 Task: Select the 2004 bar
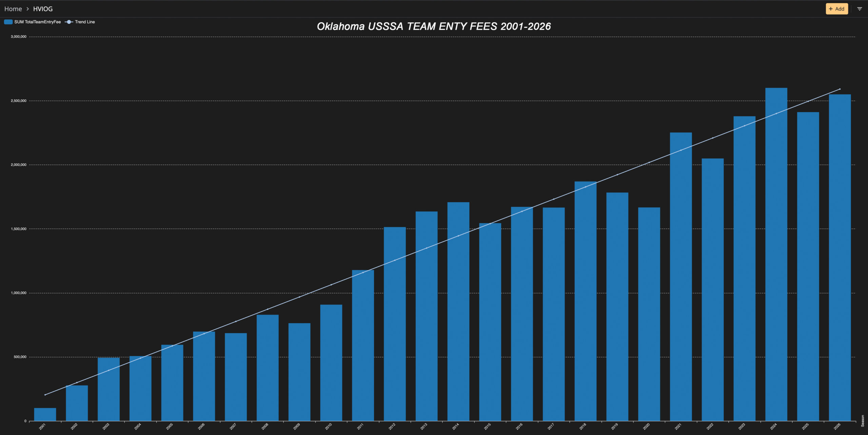140,389
